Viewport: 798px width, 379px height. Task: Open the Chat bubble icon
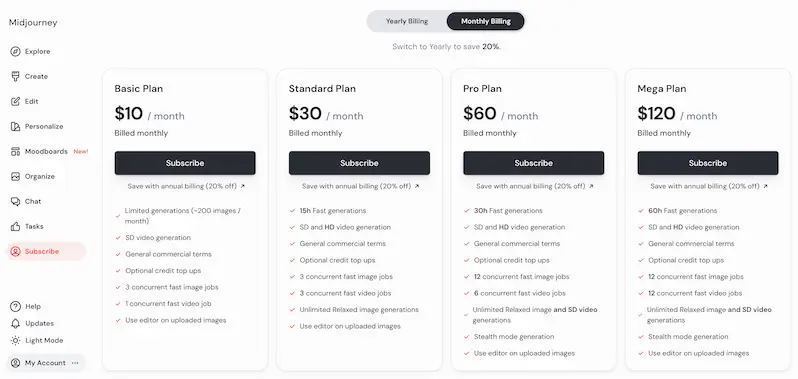(x=15, y=201)
